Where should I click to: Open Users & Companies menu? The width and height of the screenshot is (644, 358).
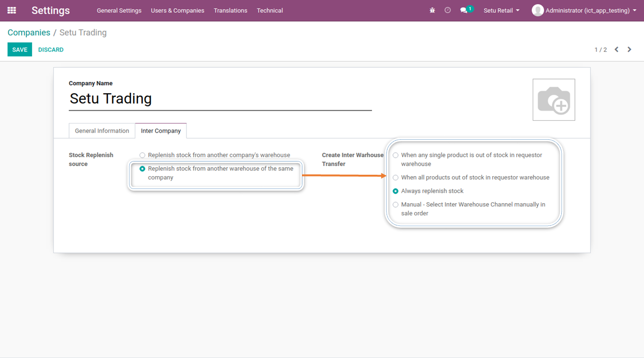pos(177,10)
